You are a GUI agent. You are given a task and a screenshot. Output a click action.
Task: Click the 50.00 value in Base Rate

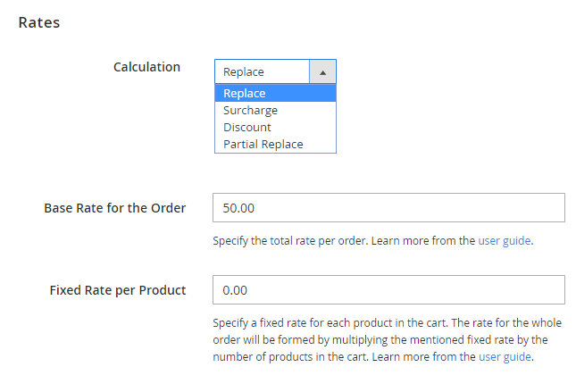(x=238, y=208)
